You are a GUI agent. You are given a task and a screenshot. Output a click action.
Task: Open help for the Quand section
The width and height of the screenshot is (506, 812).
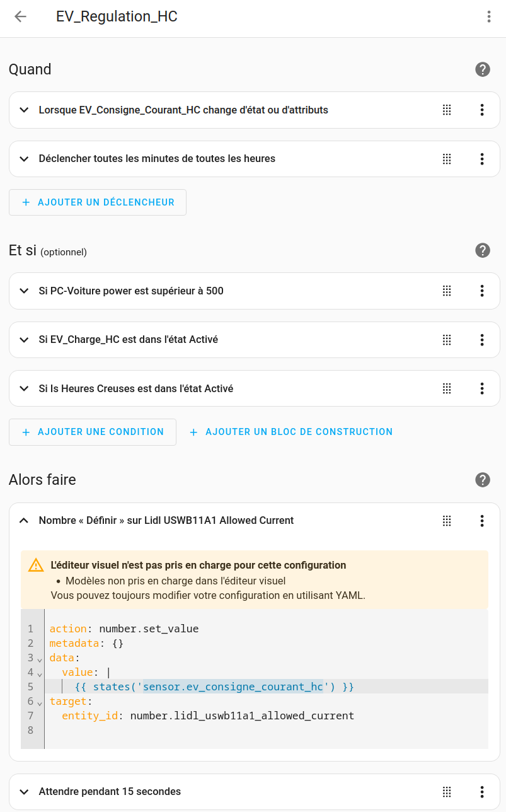pos(483,69)
